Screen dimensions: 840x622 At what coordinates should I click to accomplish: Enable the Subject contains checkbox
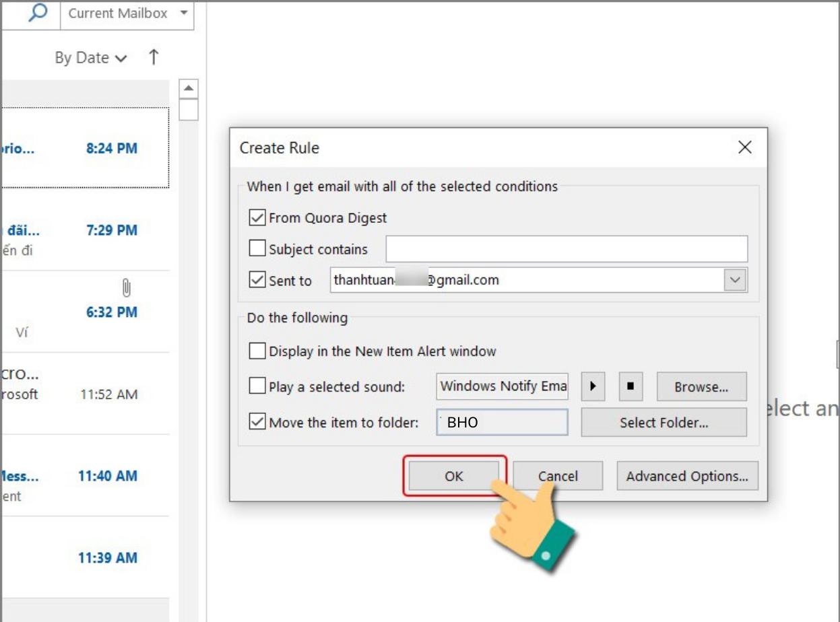click(x=257, y=248)
